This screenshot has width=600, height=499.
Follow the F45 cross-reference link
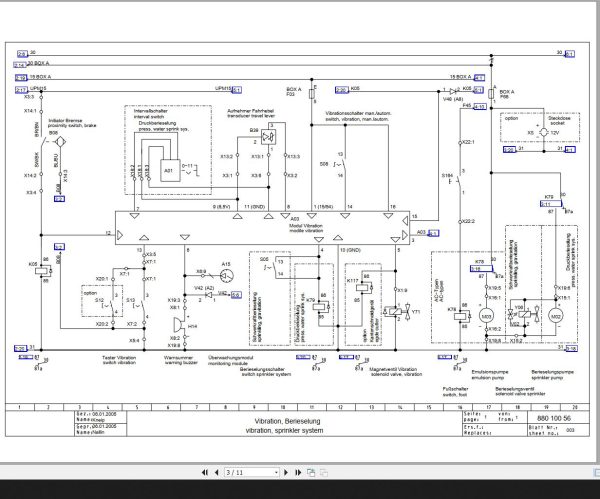tap(480, 106)
